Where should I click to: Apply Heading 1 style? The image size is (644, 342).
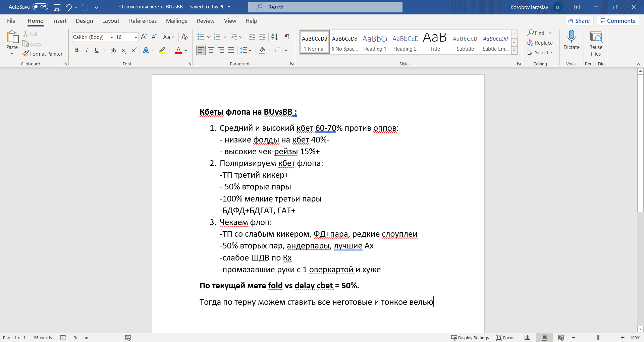(375, 42)
